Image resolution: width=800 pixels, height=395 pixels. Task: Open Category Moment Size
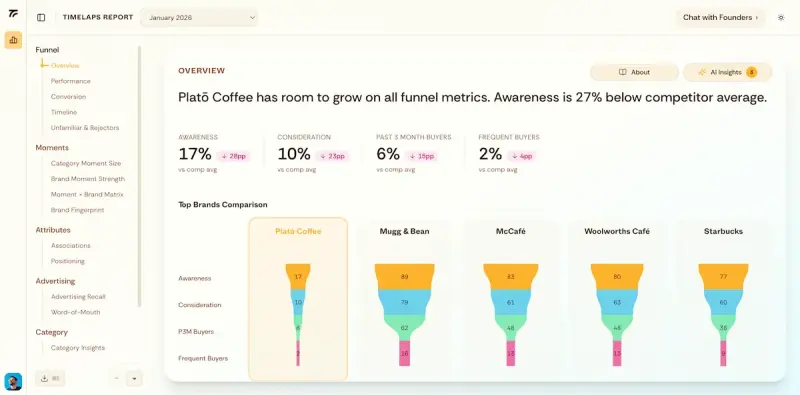pyautogui.click(x=86, y=163)
